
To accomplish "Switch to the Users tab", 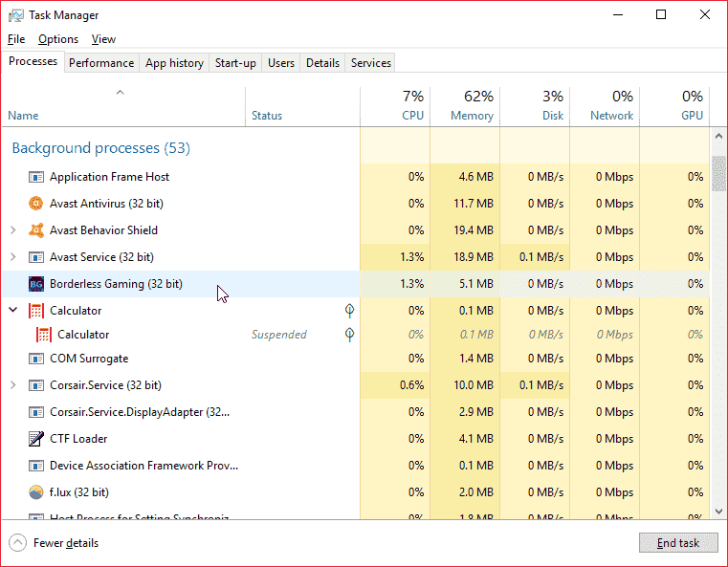I will click(x=281, y=63).
